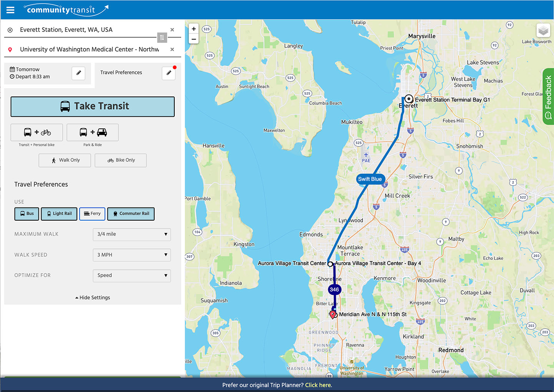Screen dimensions: 554x392
Task: Open the map layers selector
Action: tap(543, 30)
